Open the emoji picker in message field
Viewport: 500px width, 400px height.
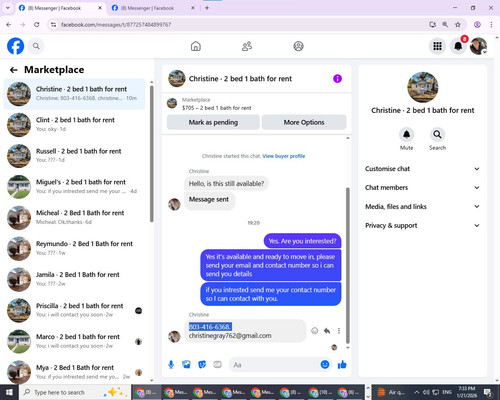tap(325, 365)
